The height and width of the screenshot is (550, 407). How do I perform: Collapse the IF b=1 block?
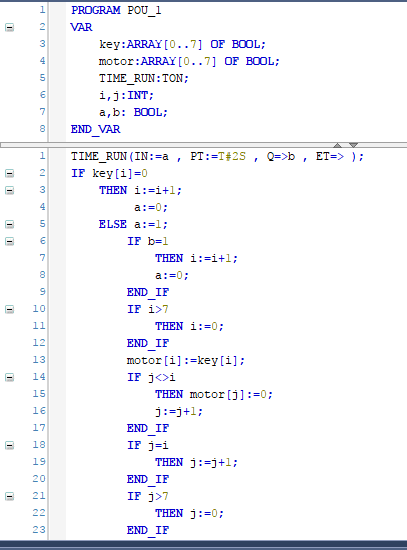[9, 241]
